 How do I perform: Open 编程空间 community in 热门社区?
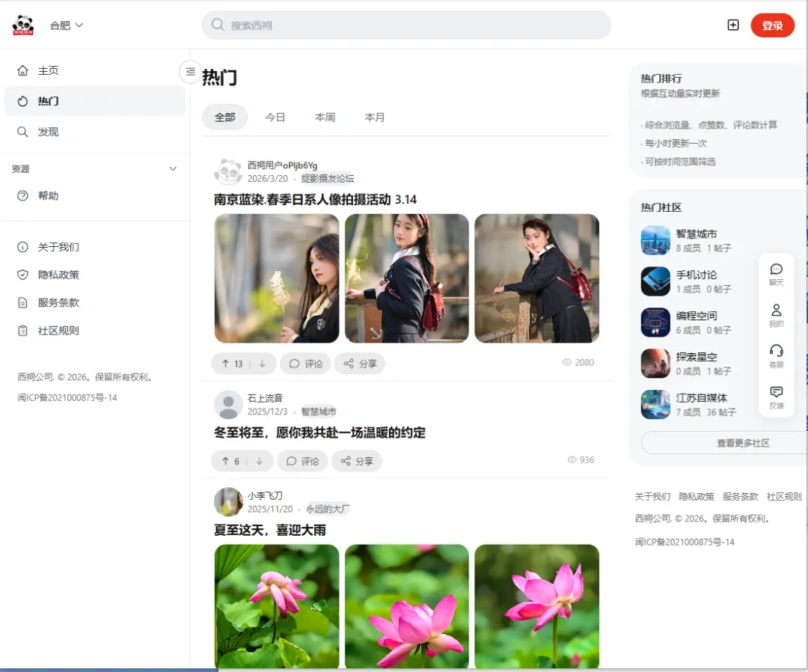[x=696, y=323]
